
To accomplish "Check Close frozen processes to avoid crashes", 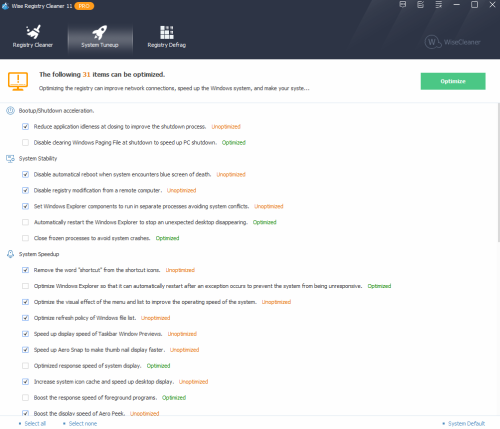I will click(x=25, y=238).
